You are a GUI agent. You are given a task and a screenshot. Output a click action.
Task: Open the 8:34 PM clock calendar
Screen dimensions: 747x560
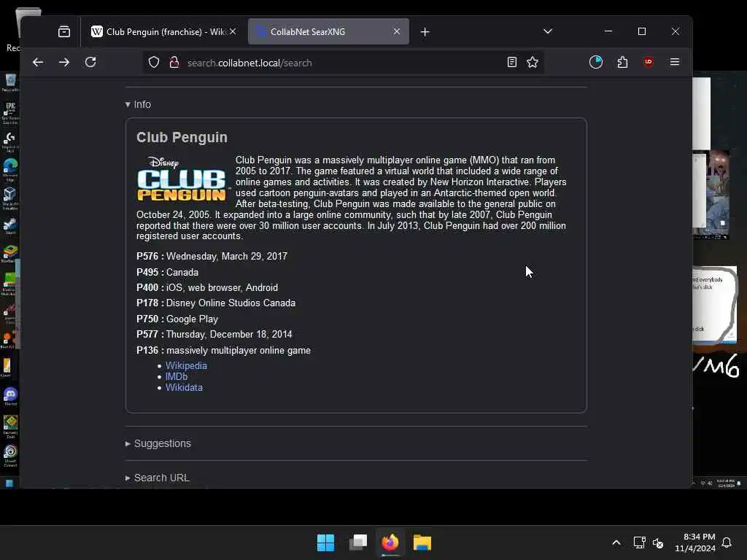coord(695,542)
